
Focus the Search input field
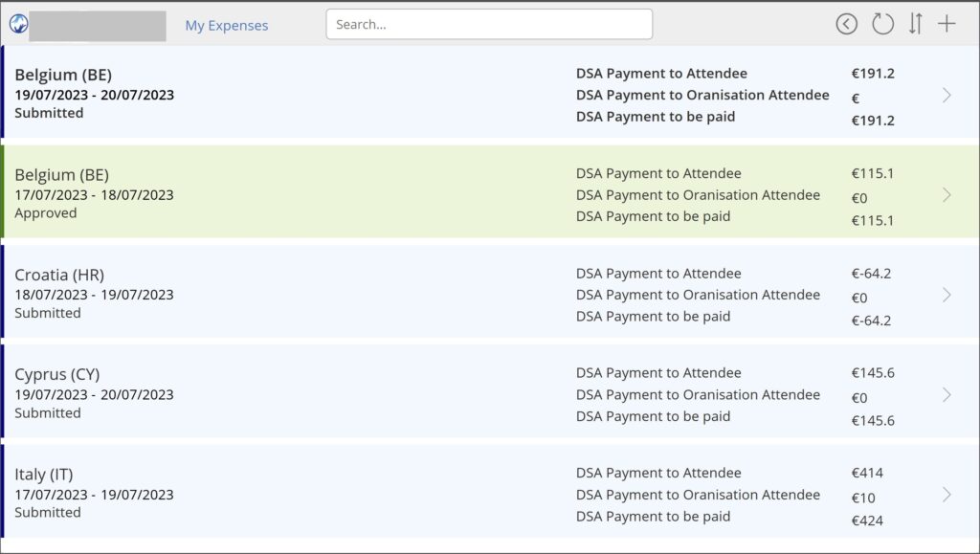(x=489, y=24)
